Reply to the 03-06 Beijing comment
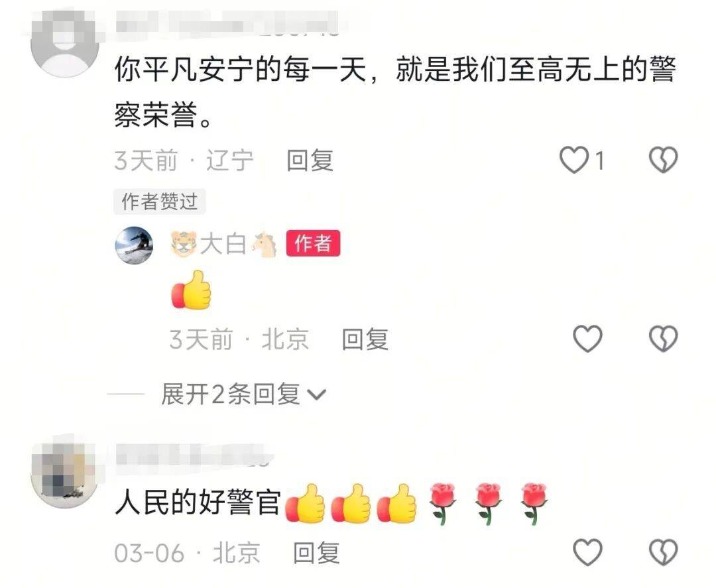Screen dimensions: 716x588 316,553
